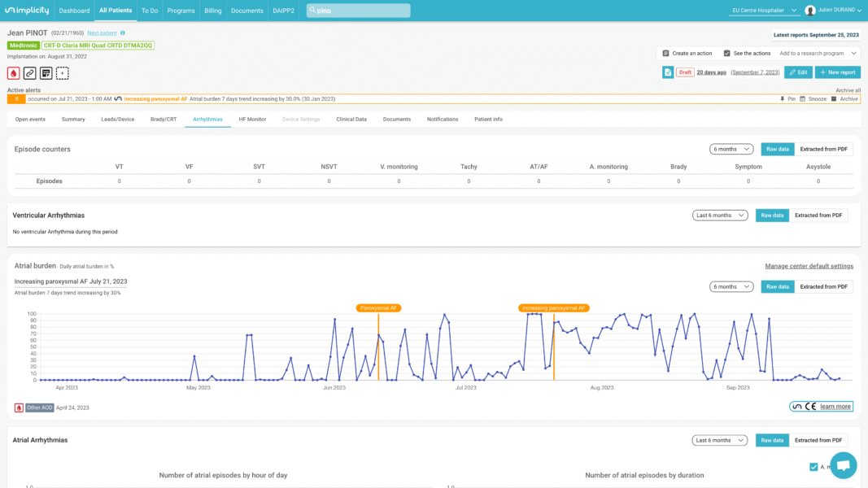Pin the active paroxysmal AF alert
868x488 pixels.
[787, 98]
